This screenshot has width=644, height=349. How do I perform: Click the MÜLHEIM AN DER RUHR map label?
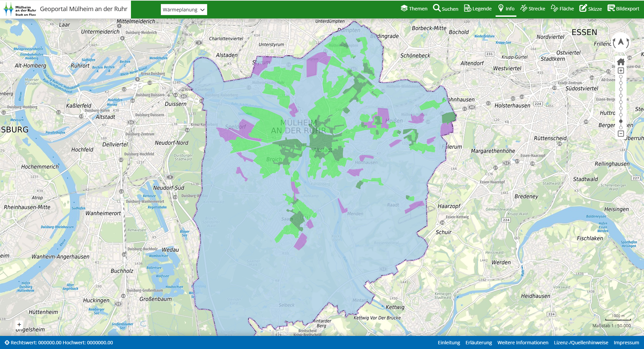[x=298, y=127]
